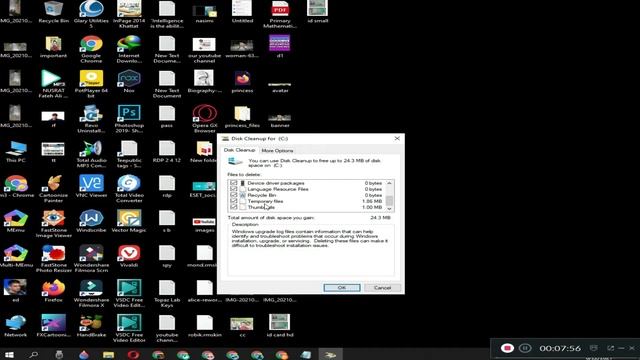This screenshot has height=360, width=640.
Task: Open taskbar search magnifier
Action: click(x=34, y=354)
